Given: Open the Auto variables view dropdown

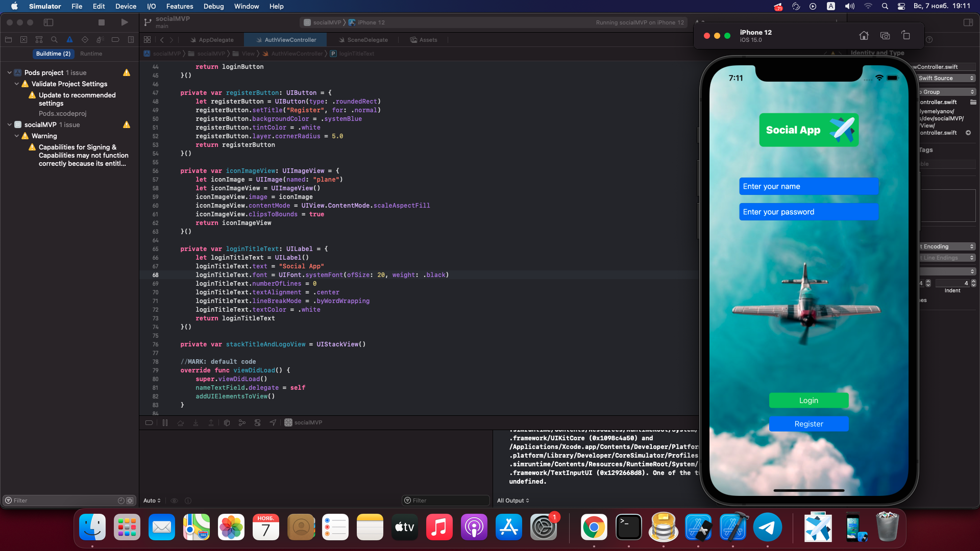Looking at the screenshot, I should tap(152, 500).
